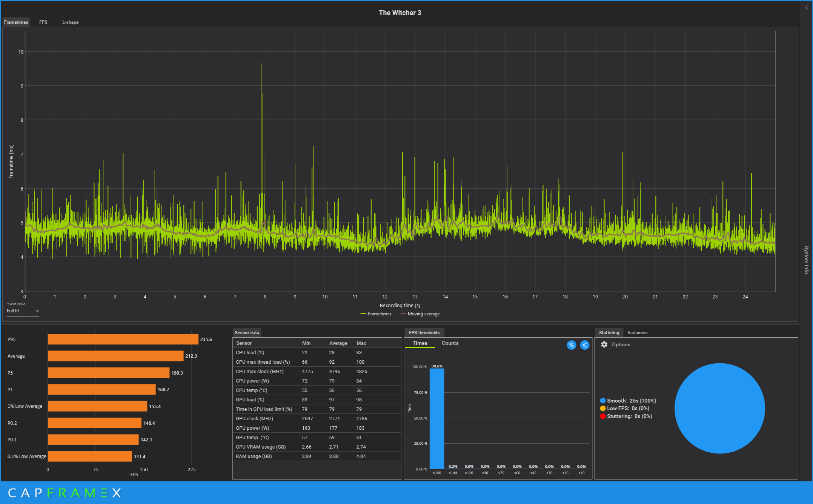Toggle the Moving average series in legend
813x504 pixels.
tap(420, 314)
